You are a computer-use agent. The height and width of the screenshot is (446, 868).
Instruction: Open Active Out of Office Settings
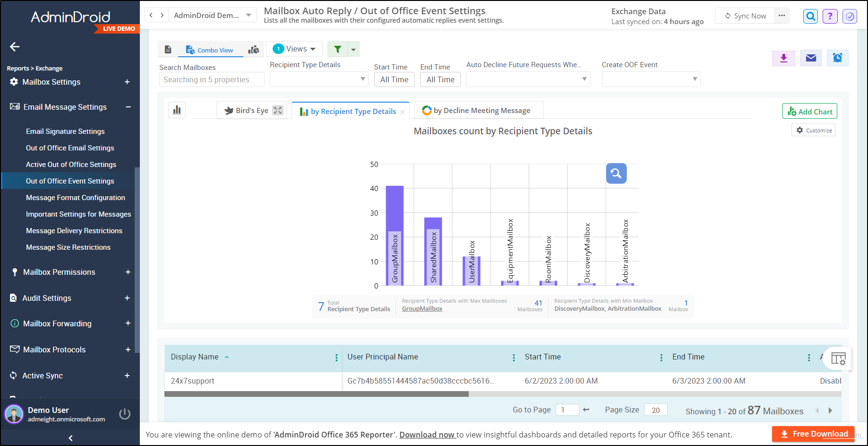point(71,165)
